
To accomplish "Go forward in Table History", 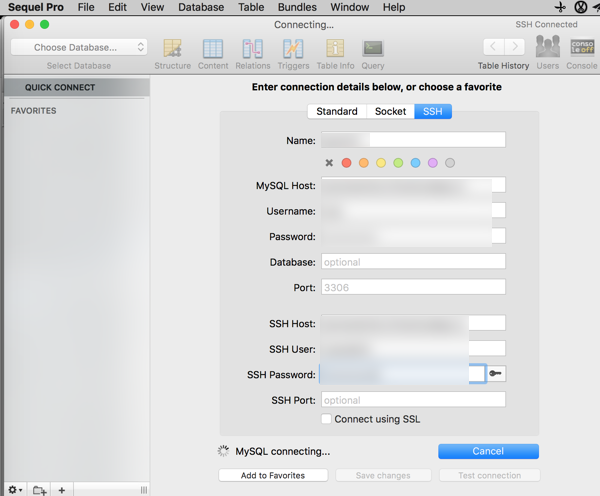I will click(515, 47).
